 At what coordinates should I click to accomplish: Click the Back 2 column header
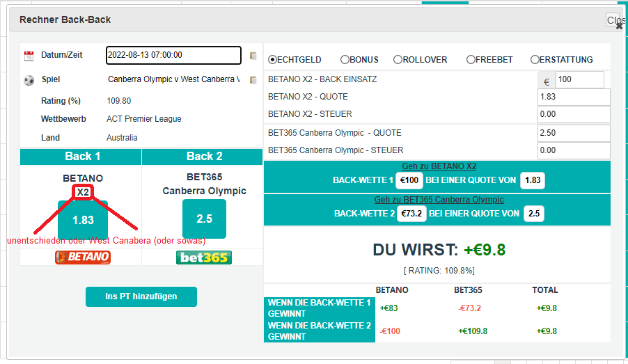coord(203,157)
